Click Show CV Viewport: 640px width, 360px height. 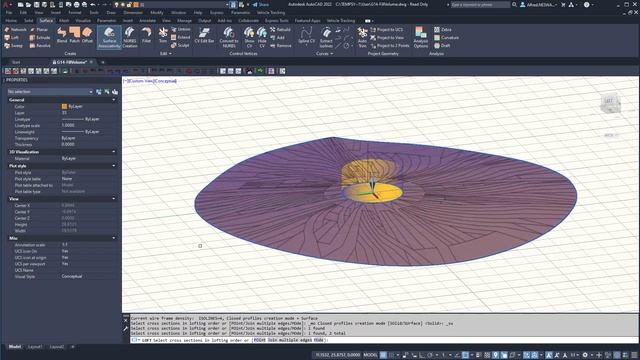pyautogui.click(x=249, y=38)
